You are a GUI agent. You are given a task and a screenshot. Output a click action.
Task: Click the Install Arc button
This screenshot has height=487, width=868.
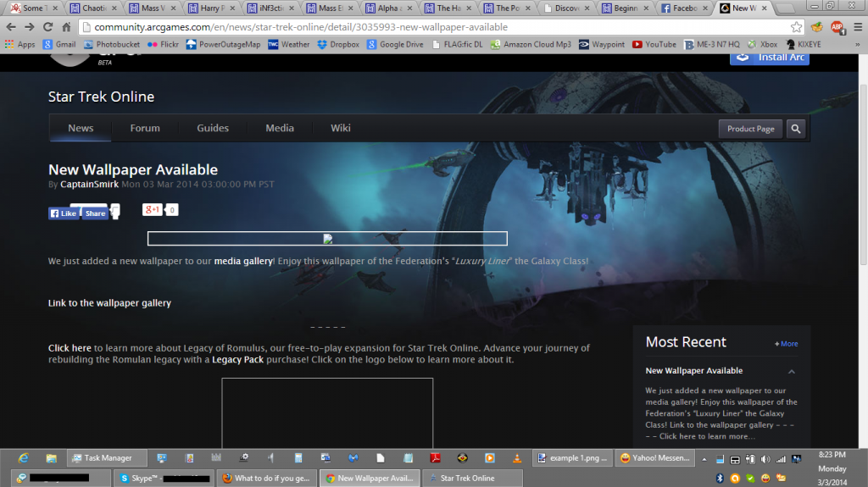pyautogui.click(x=770, y=58)
